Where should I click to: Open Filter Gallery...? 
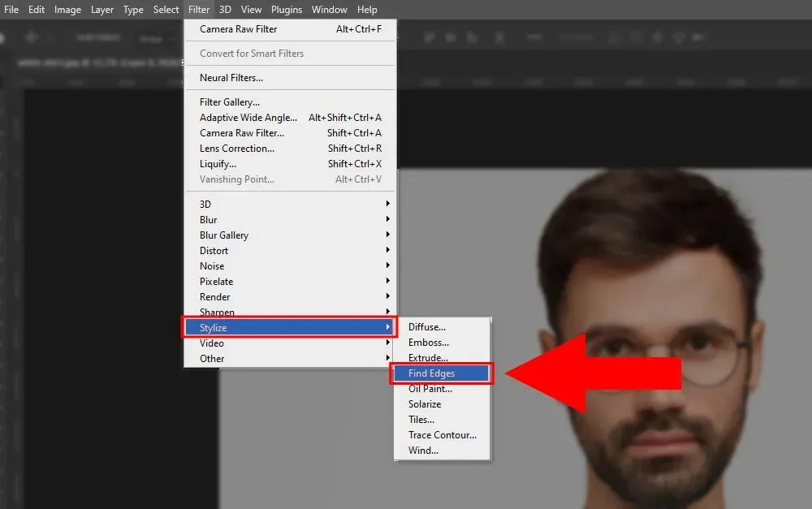(291, 102)
